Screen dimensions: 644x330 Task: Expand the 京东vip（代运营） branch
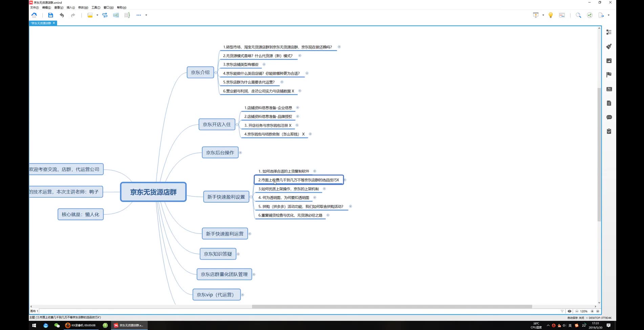[x=242, y=294]
